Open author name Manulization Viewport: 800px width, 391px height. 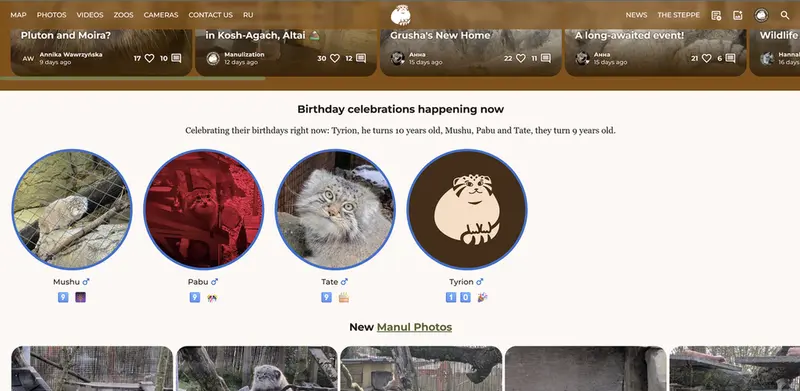[244, 55]
